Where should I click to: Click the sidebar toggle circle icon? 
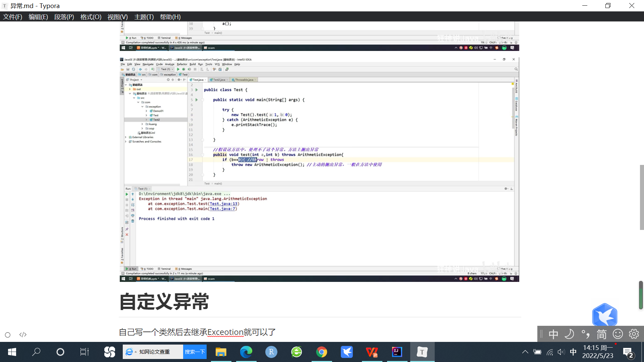click(8, 335)
